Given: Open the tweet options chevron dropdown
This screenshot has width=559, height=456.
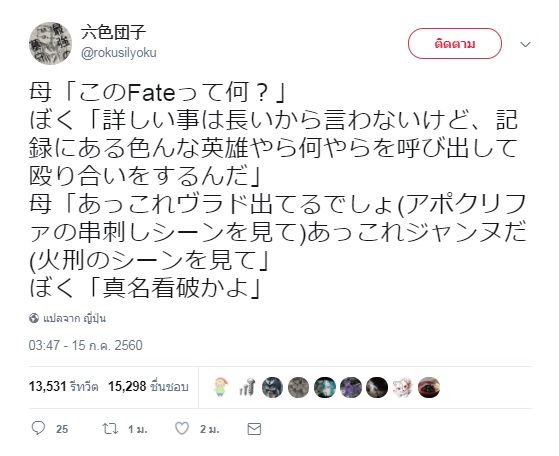Looking at the screenshot, I should coord(525,44).
